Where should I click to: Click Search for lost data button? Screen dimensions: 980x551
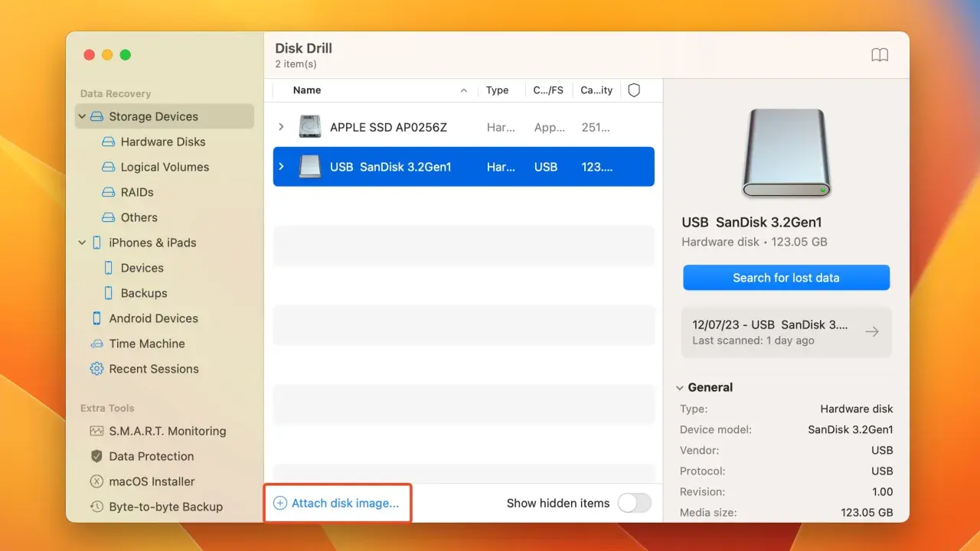tap(786, 278)
